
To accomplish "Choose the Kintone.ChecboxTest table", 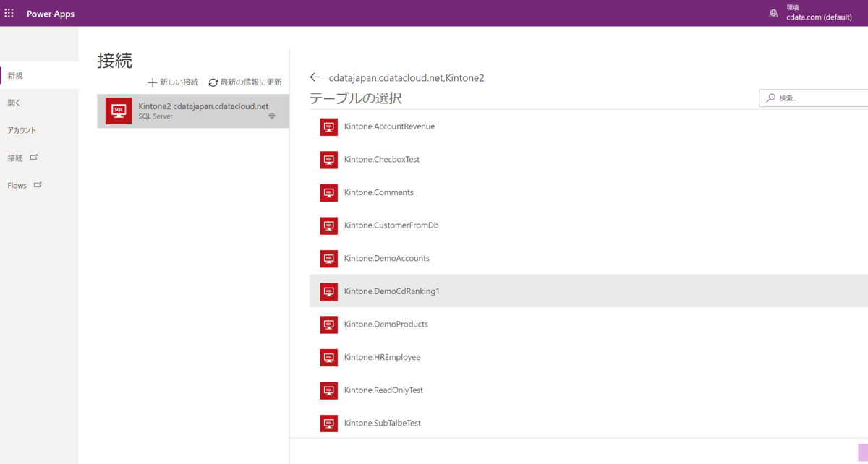I will (x=589, y=160).
